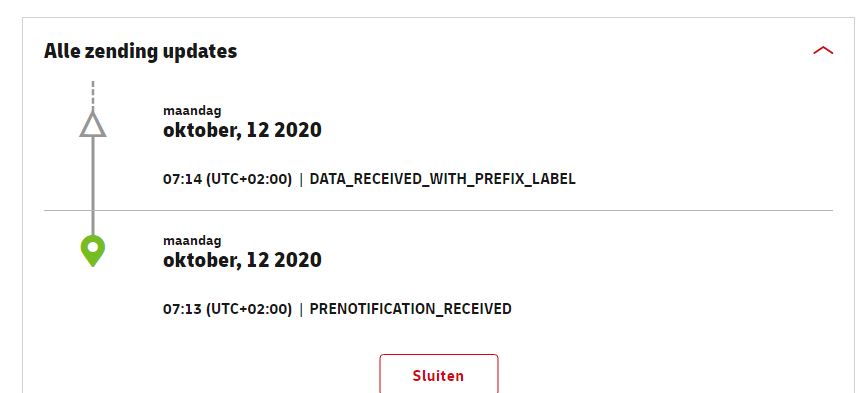Click the vertical line joining triangle and pin
Viewport: 863px width, 393px height.
click(x=92, y=186)
